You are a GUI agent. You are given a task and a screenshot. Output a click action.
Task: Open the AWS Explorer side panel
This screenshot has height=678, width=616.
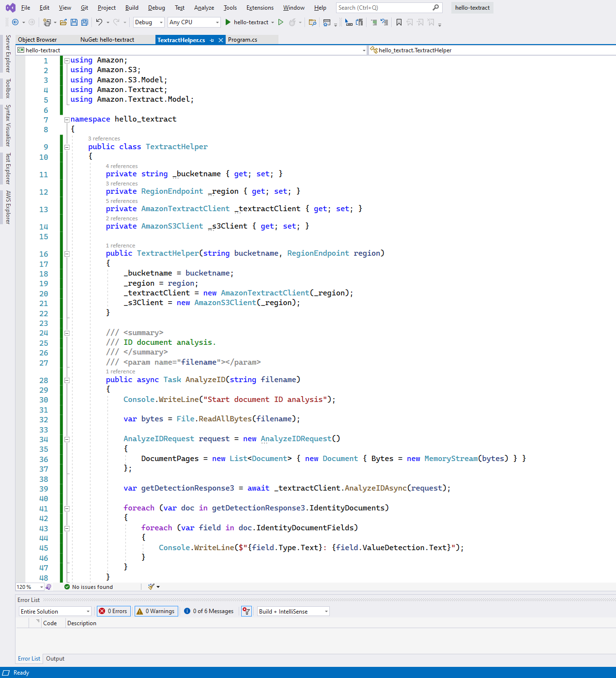click(x=8, y=207)
